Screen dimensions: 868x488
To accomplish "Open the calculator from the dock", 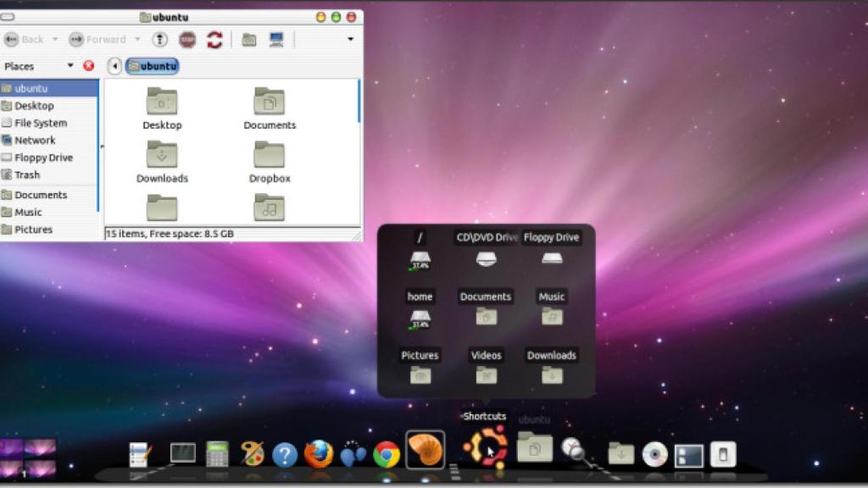I will 218,454.
